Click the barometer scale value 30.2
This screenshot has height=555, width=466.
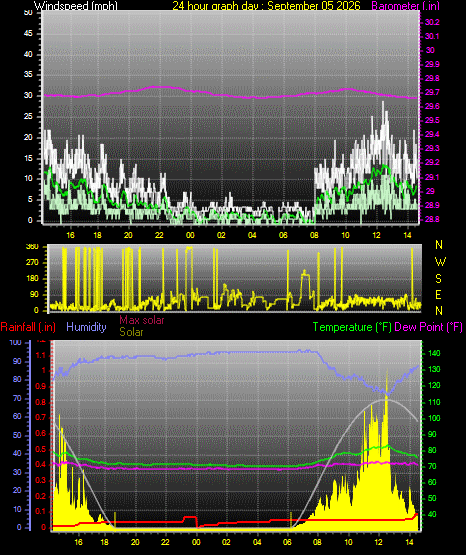(x=432, y=22)
